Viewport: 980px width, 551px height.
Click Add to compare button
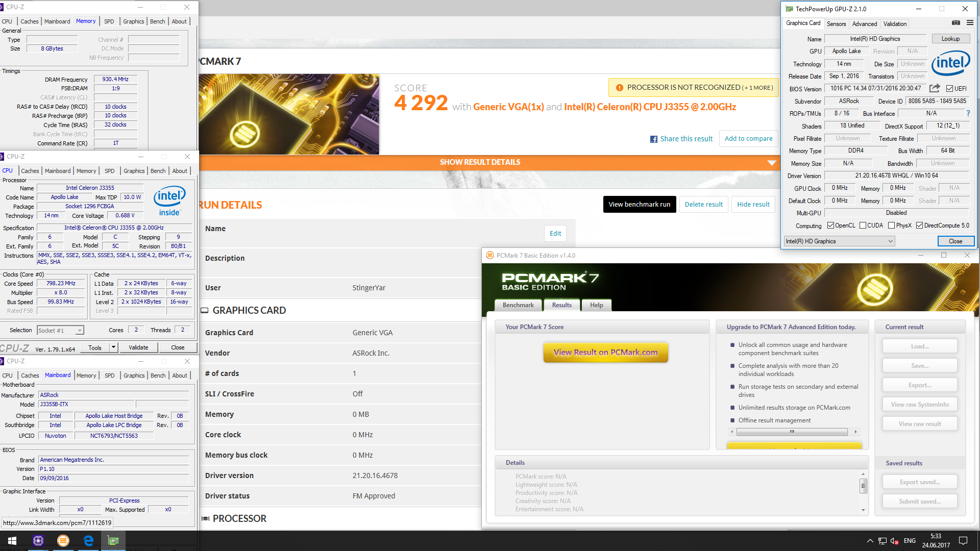pyautogui.click(x=749, y=138)
